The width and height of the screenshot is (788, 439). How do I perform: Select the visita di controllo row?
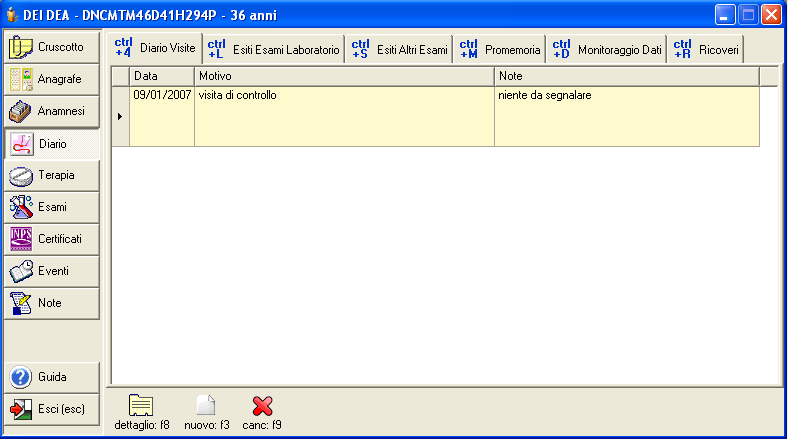pos(343,96)
